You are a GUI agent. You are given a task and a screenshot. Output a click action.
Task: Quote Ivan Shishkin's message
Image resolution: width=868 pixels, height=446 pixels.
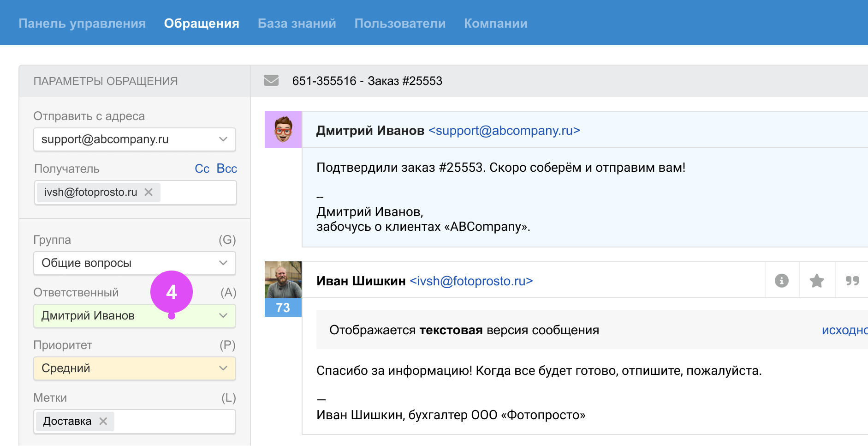(852, 281)
